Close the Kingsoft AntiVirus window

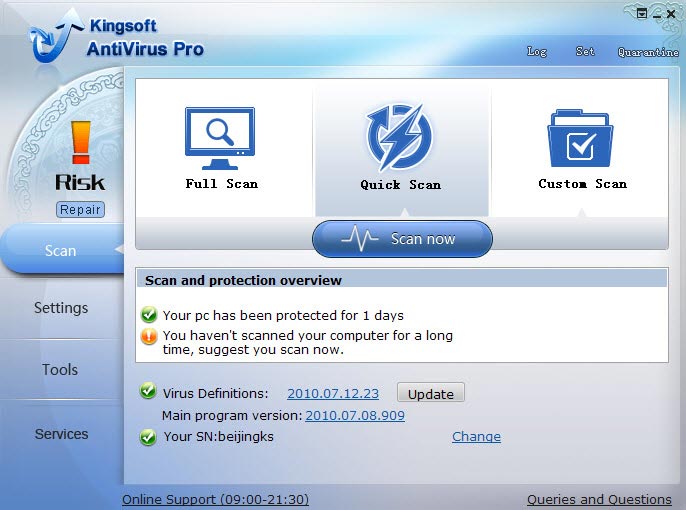[x=671, y=14]
